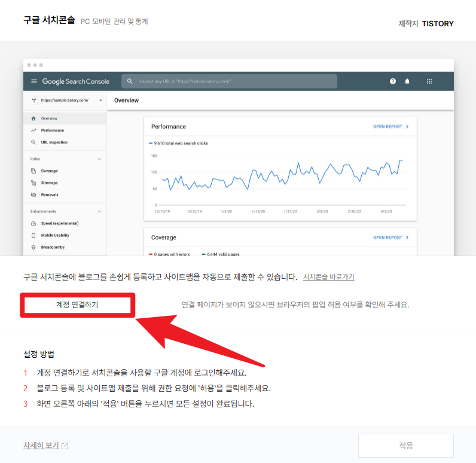Select Overview in the sidebar
Image resolution: width=476 pixels, height=463 pixels.
[x=65, y=118]
